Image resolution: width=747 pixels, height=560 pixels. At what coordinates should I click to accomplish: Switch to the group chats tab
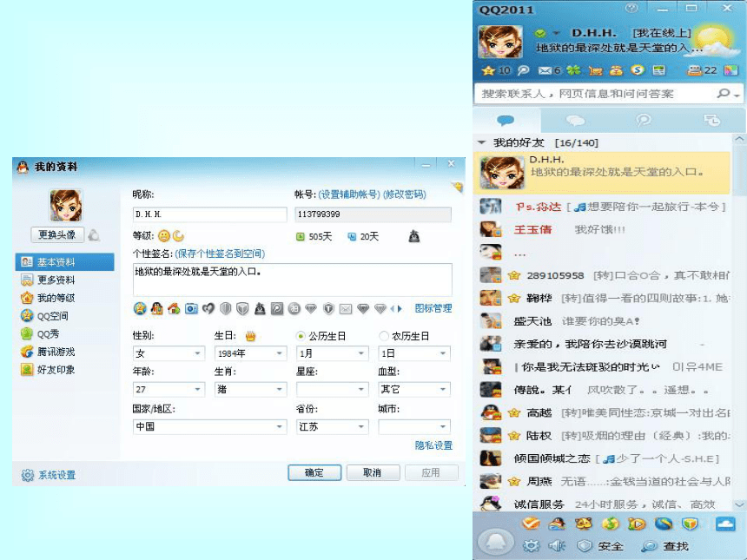click(x=575, y=120)
